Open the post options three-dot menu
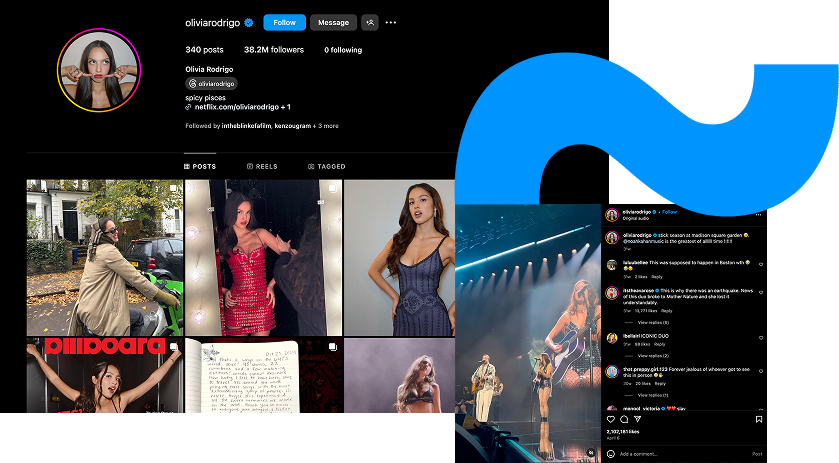The width and height of the screenshot is (839, 463). coord(758,215)
